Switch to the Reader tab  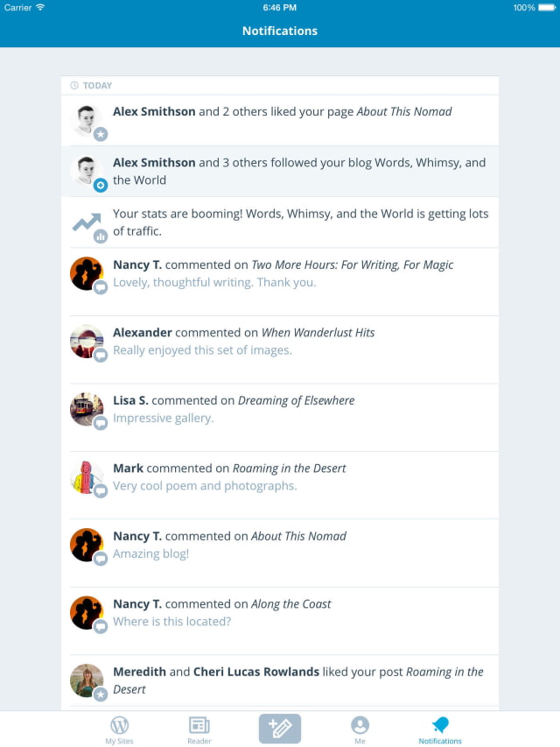pos(199,729)
